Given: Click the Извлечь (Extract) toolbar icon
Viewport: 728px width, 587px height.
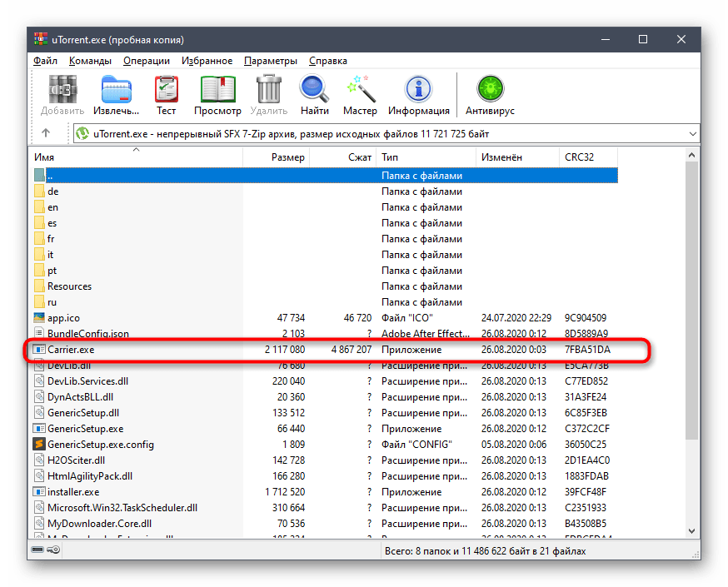Looking at the screenshot, I should click(116, 90).
